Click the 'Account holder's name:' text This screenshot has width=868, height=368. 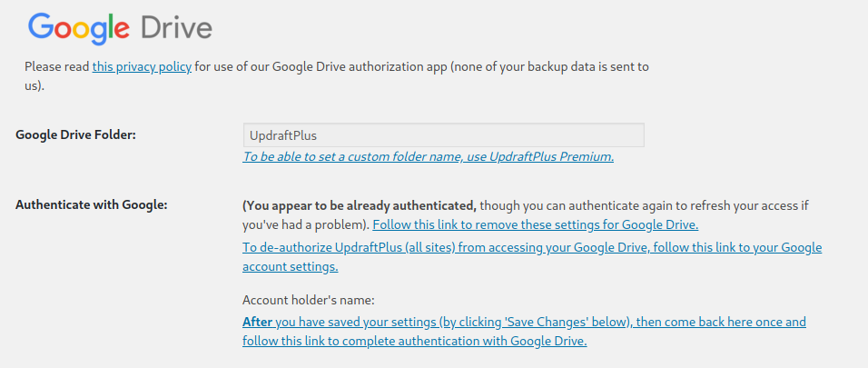(309, 301)
